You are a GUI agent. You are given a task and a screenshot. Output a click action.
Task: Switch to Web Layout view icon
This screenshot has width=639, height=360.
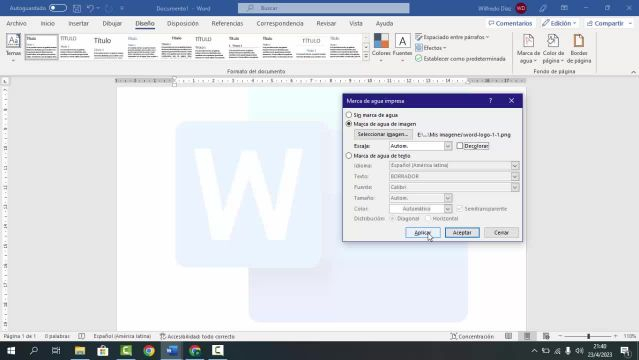[x=546, y=336]
